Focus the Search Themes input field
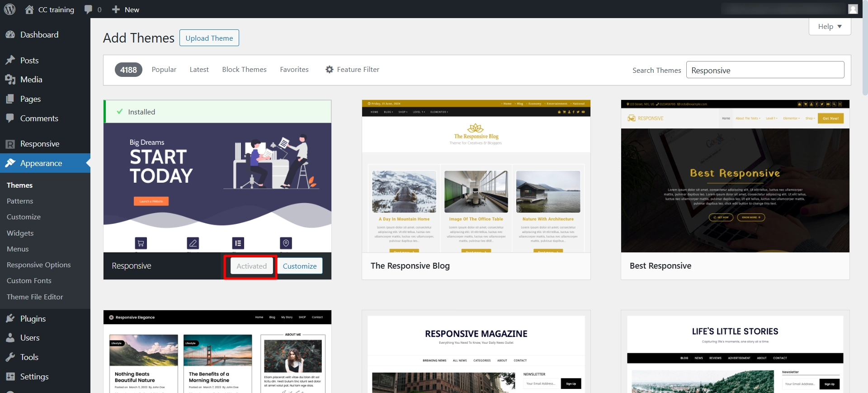Image resolution: width=868 pixels, height=393 pixels. click(x=765, y=70)
